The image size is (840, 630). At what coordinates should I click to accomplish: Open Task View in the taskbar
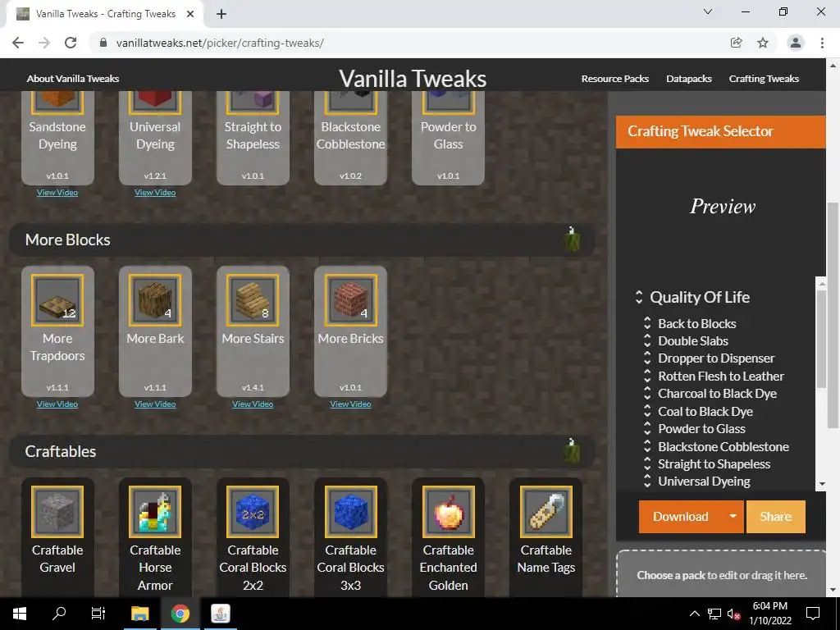point(98,614)
